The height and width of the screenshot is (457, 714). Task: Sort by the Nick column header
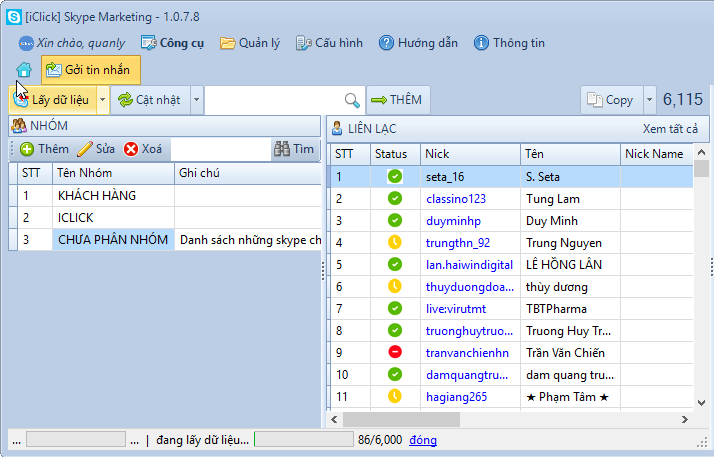[470, 154]
